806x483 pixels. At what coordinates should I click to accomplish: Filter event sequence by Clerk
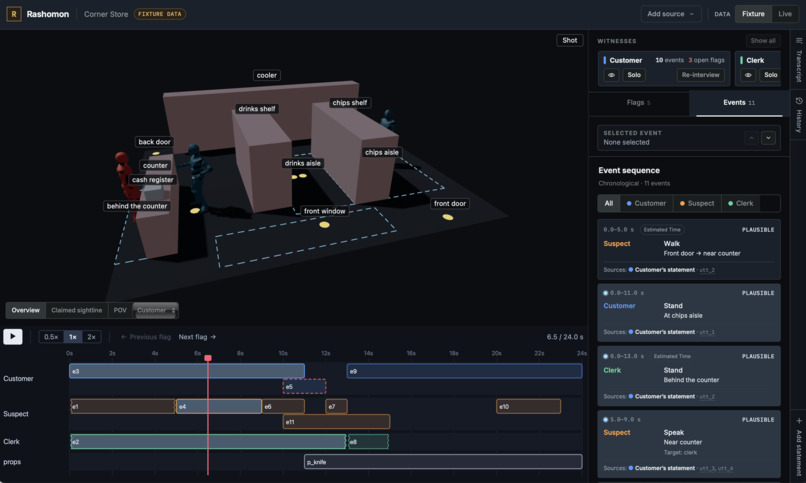[741, 203]
